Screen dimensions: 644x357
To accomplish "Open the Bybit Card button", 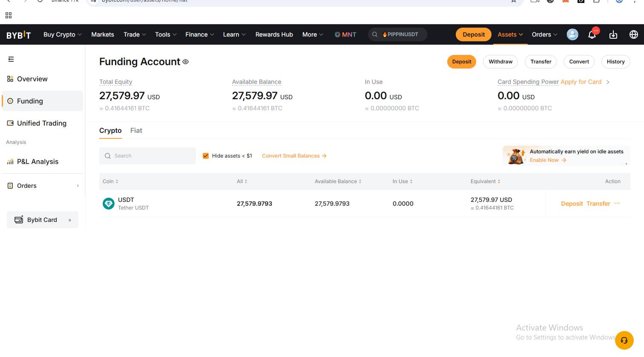I will 43,220.
